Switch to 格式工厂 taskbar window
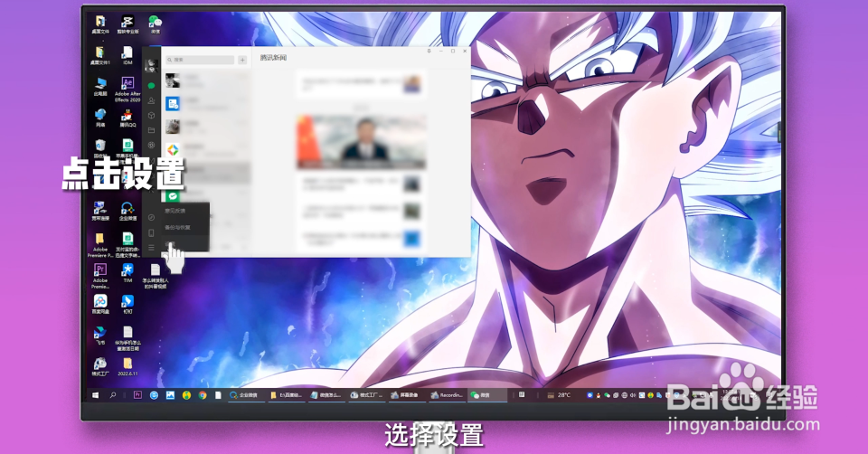The image size is (868, 454). [366, 395]
